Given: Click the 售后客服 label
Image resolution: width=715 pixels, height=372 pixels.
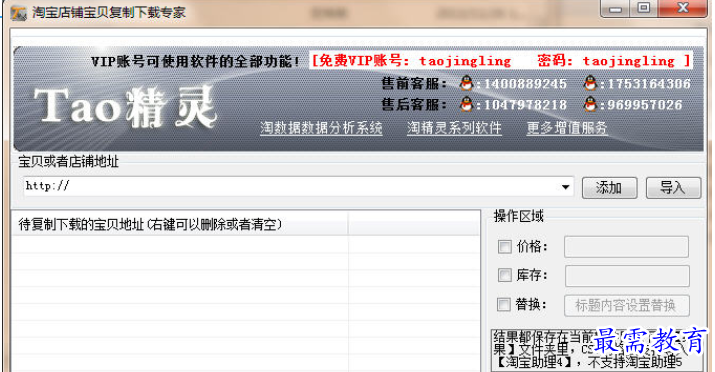Looking at the screenshot, I should [x=414, y=104].
